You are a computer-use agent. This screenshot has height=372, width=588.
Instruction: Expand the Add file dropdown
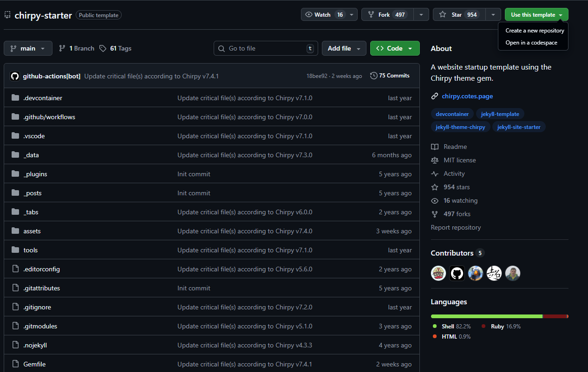pyautogui.click(x=344, y=48)
